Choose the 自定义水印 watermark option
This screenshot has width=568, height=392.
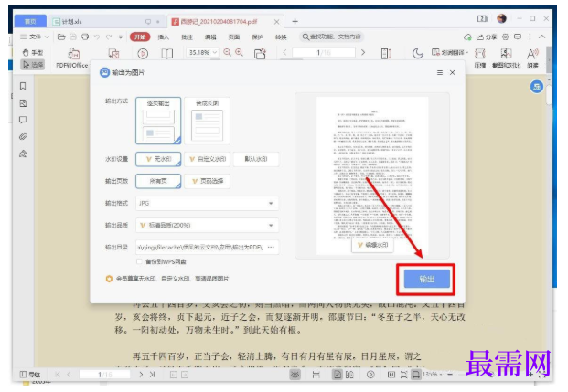click(208, 159)
